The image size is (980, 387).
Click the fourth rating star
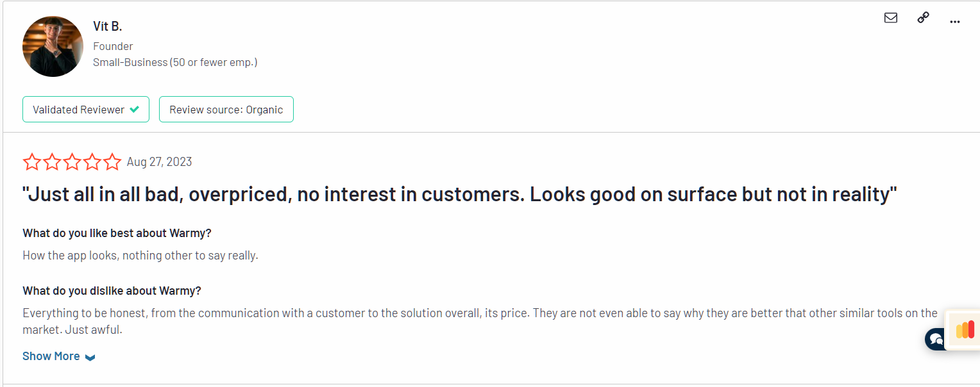click(92, 162)
